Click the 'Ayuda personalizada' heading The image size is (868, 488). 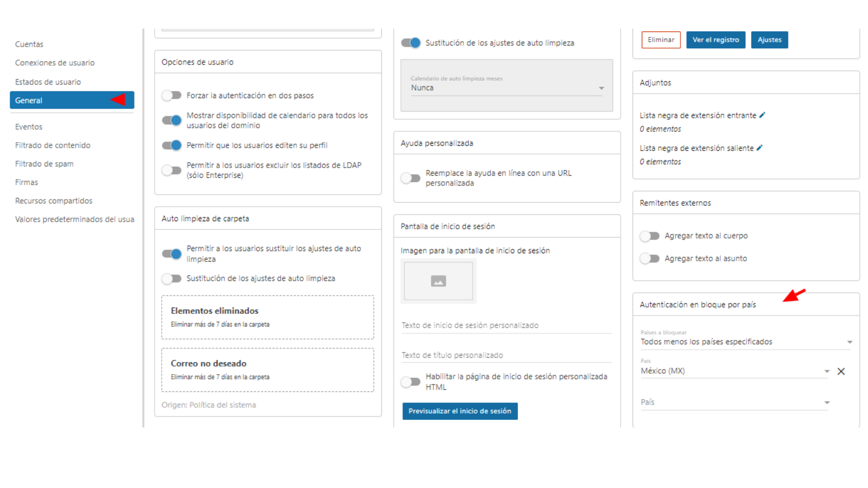[x=437, y=143]
